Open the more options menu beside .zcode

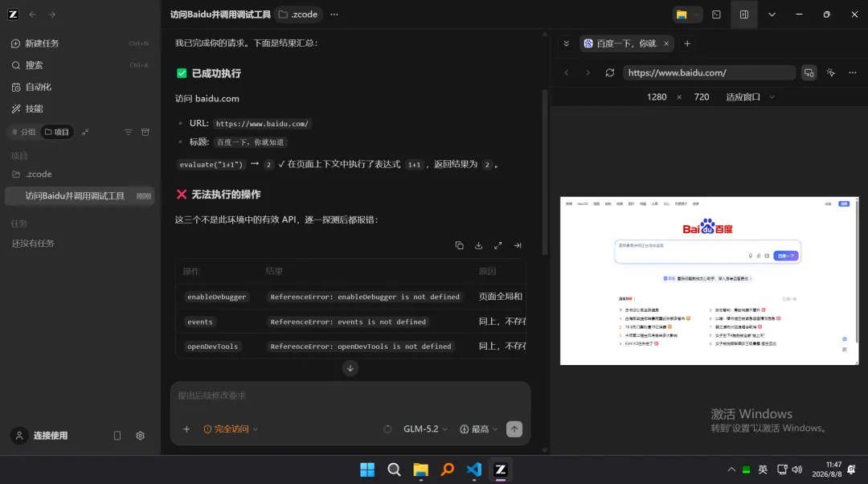pos(334,14)
